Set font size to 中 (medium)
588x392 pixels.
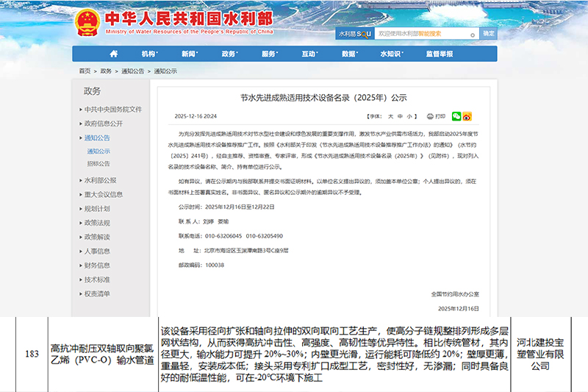click(400, 116)
